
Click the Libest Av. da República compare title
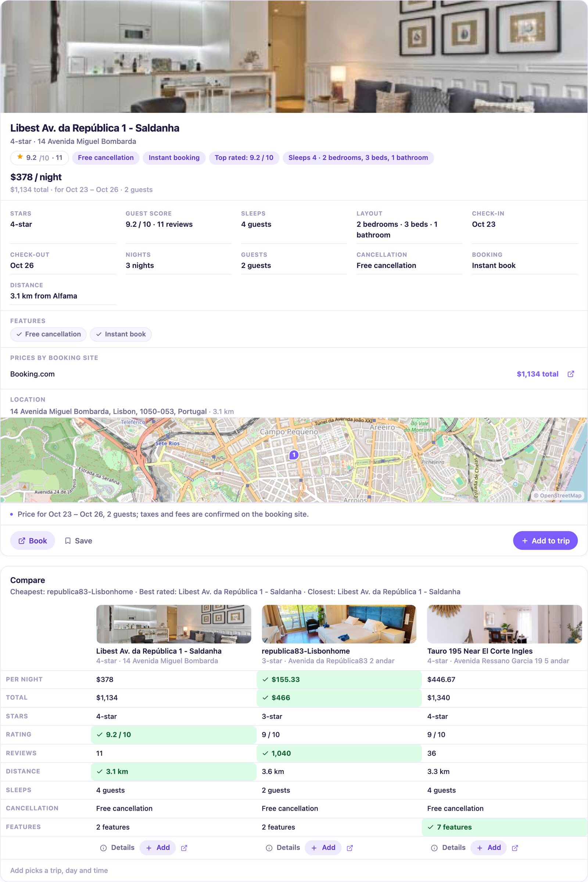(159, 651)
